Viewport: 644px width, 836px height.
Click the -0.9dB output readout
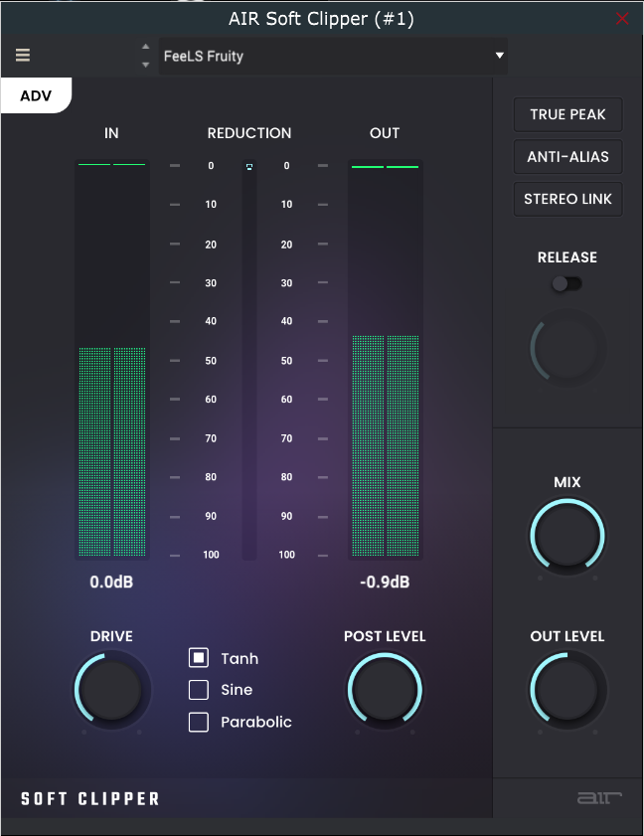pos(385,582)
